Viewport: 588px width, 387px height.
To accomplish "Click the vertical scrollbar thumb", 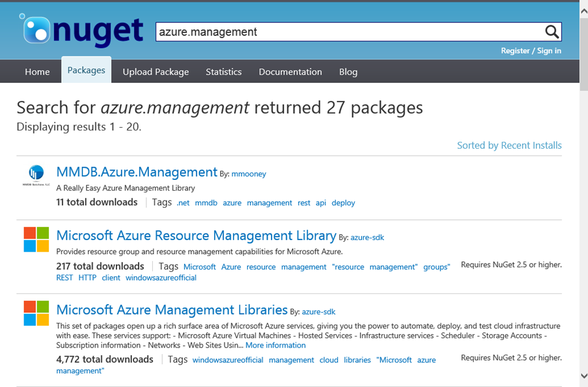I will (x=583, y=53).
